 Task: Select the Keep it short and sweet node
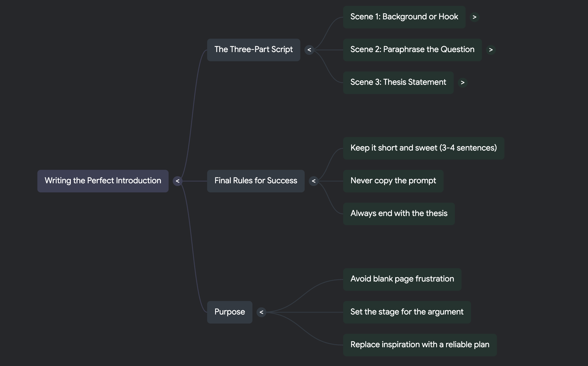click(x=424, y=148)
